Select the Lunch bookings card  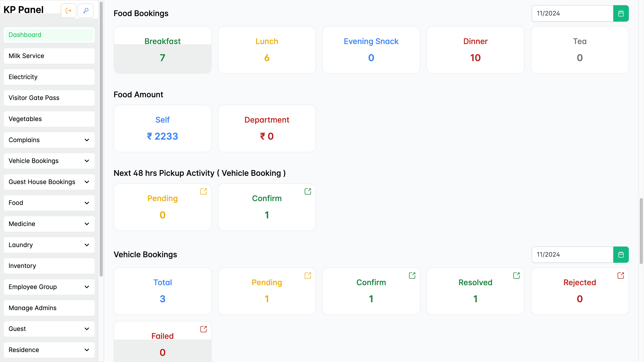click(267, 50)
